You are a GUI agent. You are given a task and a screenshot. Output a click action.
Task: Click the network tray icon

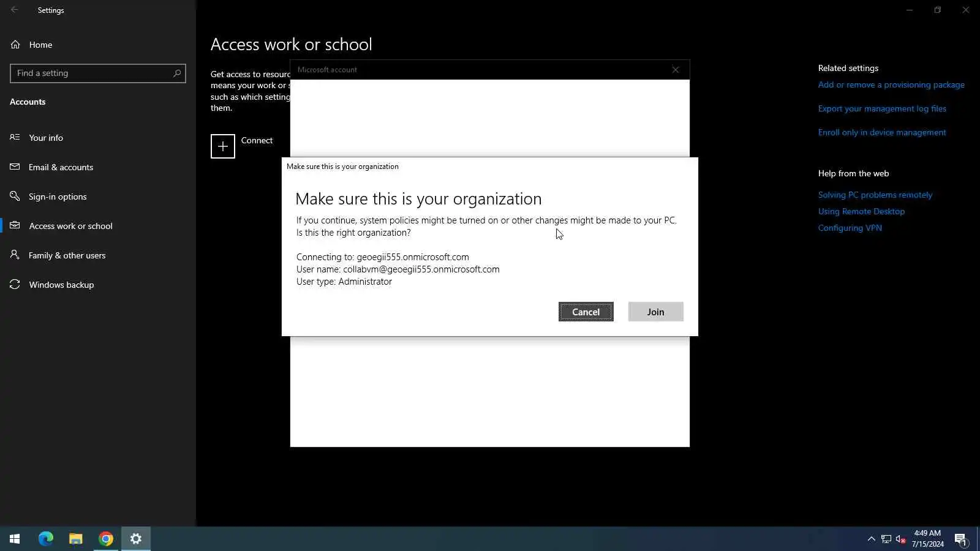click(886, 539)
